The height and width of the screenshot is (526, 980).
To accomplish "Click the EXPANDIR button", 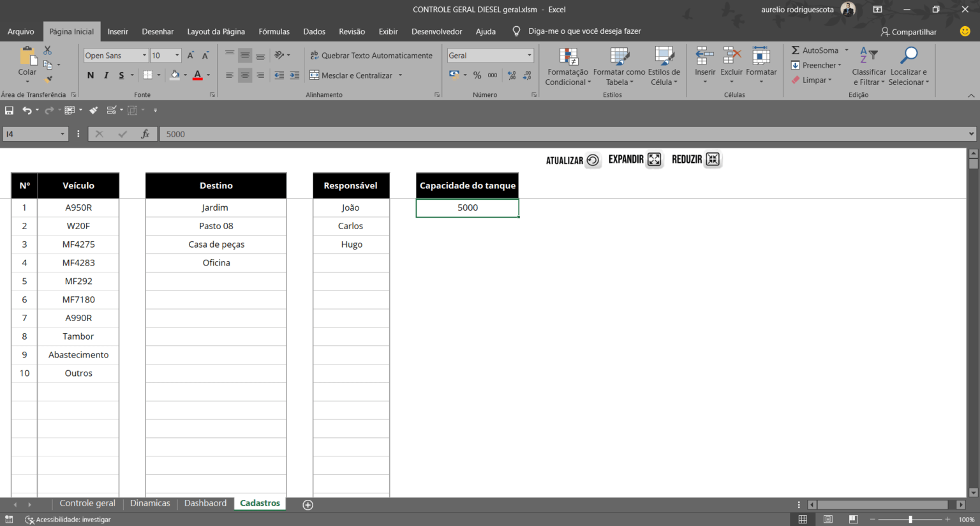I will point(636,160).
